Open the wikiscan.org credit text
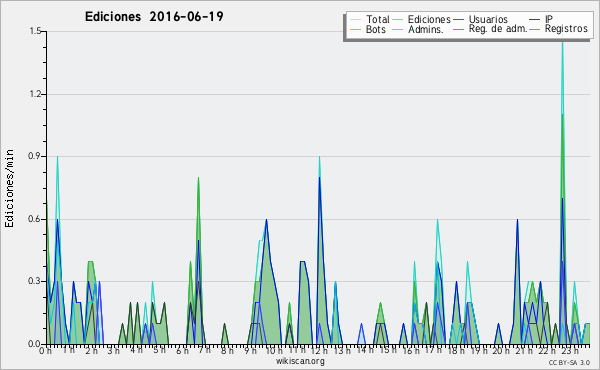 point(300,361)
